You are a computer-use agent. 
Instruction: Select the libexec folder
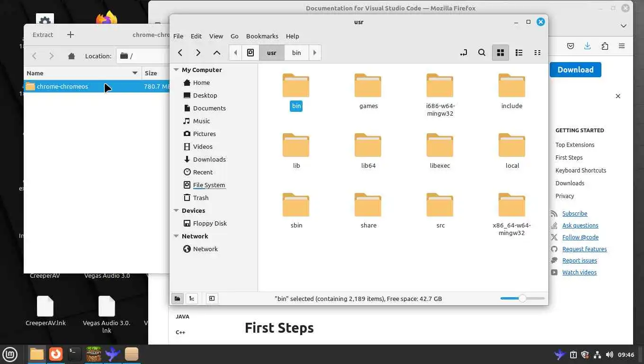coord(440,151)
